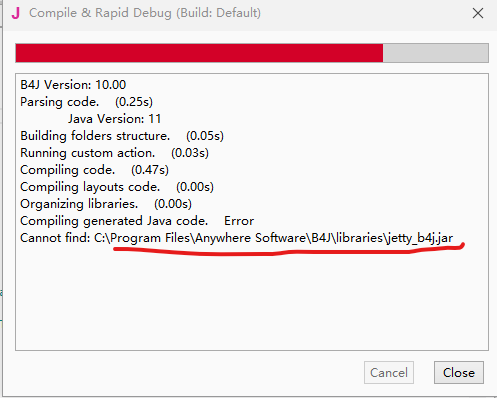Screen dimensions: 497x398
Task: Click the red compile progress bar
Action: (x=199, y=53)
